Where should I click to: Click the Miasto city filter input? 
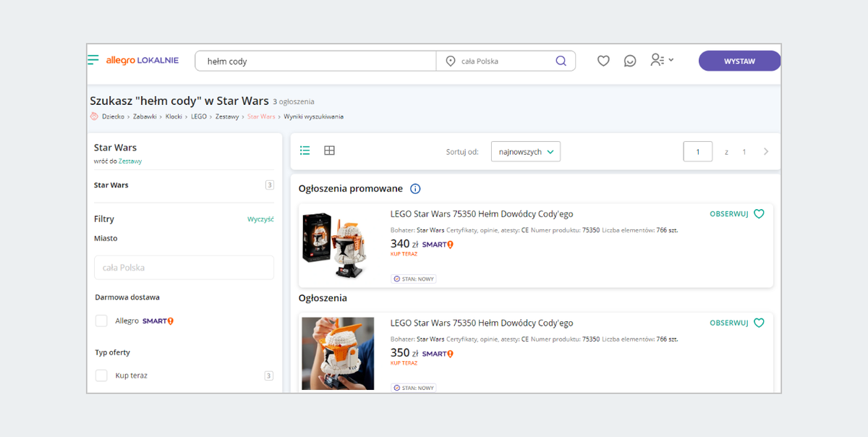[x=184, y=268]
